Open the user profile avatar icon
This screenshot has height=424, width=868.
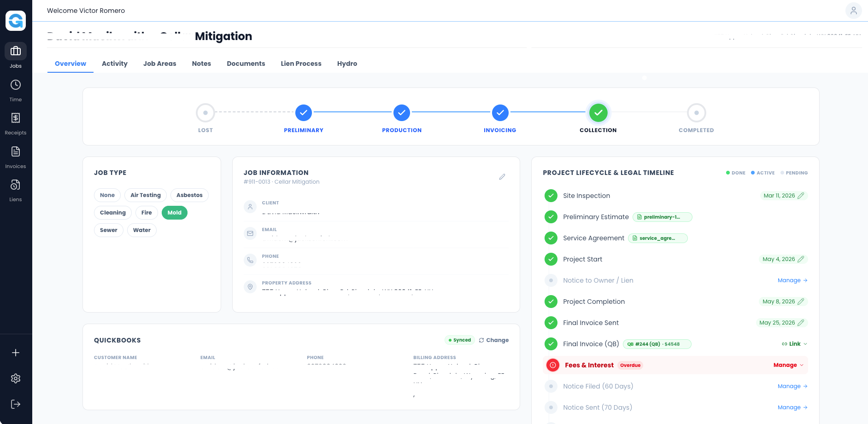[853, 11]
